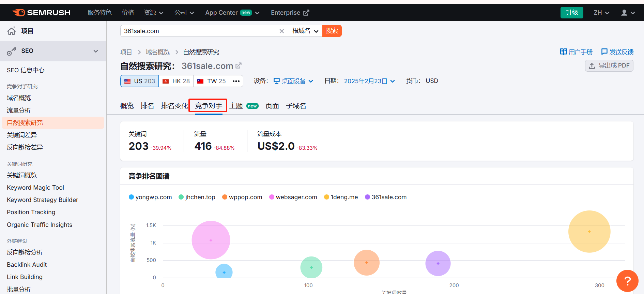The image size is (644, 294).
Task: Click the export upload icon for PDF
Action: (592, 66)
